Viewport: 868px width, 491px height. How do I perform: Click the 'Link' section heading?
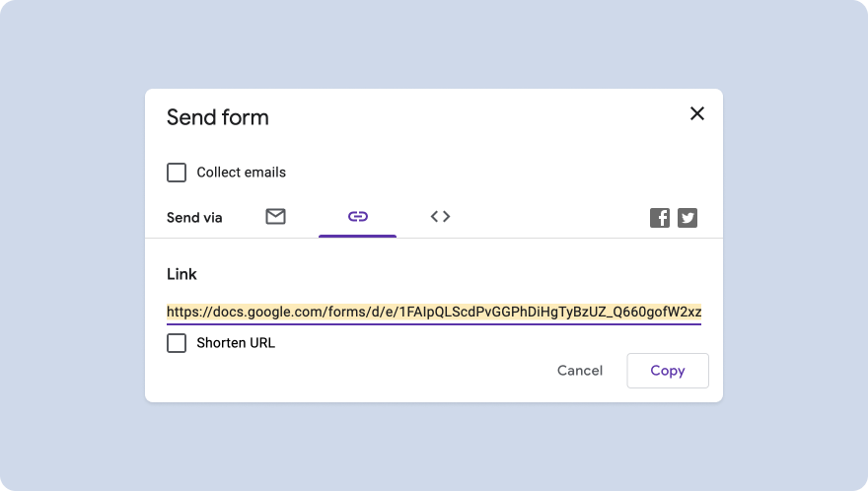click(181, 274)
